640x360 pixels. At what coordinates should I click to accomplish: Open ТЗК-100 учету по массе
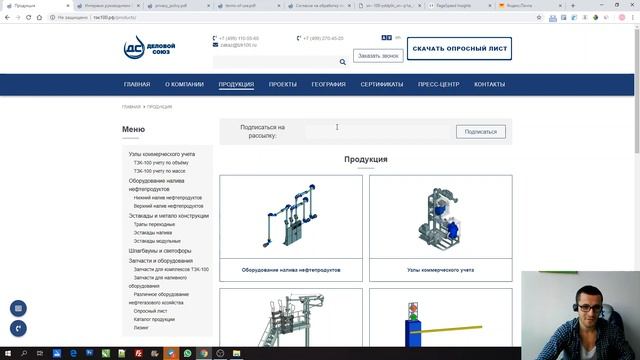point(160,171)
